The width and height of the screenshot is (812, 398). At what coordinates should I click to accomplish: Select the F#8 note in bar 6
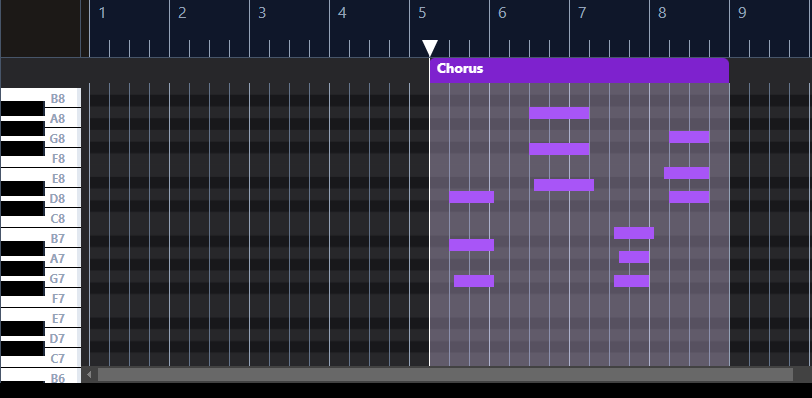[x=559, y=149]
